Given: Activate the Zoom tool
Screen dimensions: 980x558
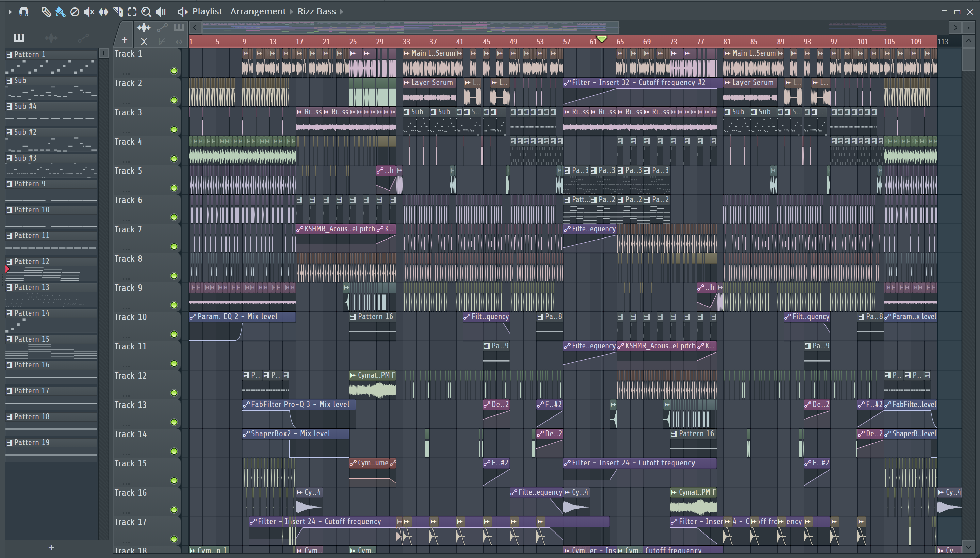Looking at the screenshot, I should [x=146, y=12].
